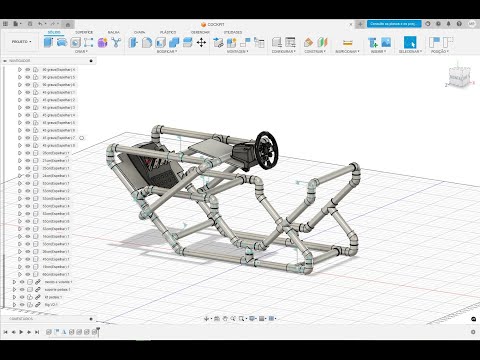Screen dimensions: 480x360
Task: Select the Create Sketch tool
Action: (48, 42)
